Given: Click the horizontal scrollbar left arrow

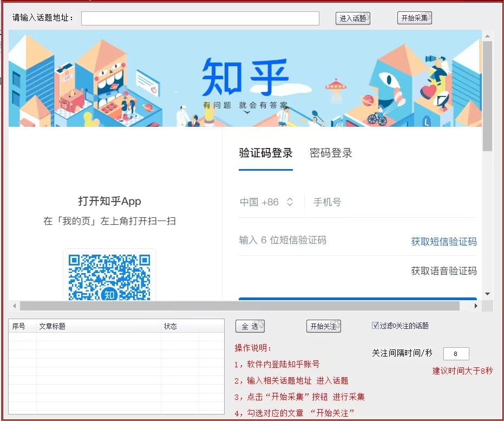Looking at the screenshot, I should pos(15,306).
